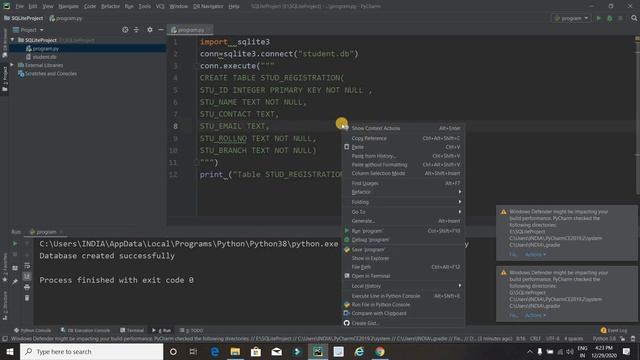The image size is (640, 360).
Task: Open the TODO tool window tab
Action: point(191,330)
